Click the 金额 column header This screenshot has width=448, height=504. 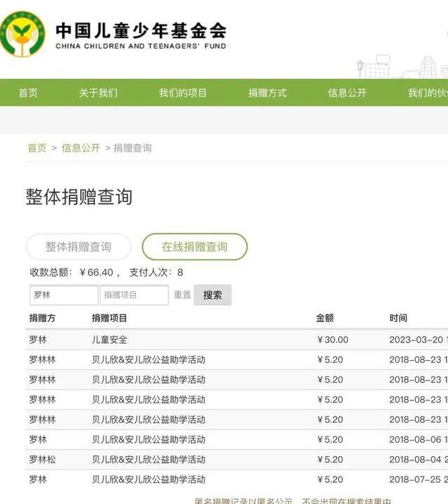pyautogui.click(x=325, y=318)
